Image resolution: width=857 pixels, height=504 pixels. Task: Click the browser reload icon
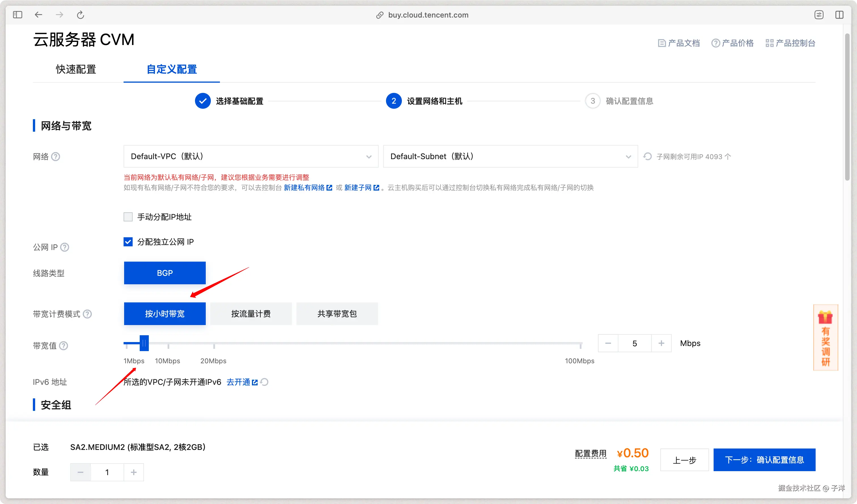click(80, 15)
